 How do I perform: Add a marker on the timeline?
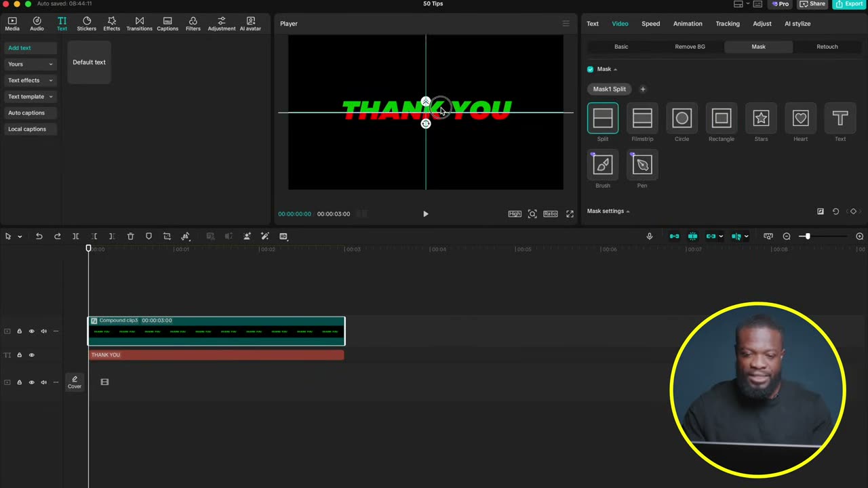click(149, 237)
